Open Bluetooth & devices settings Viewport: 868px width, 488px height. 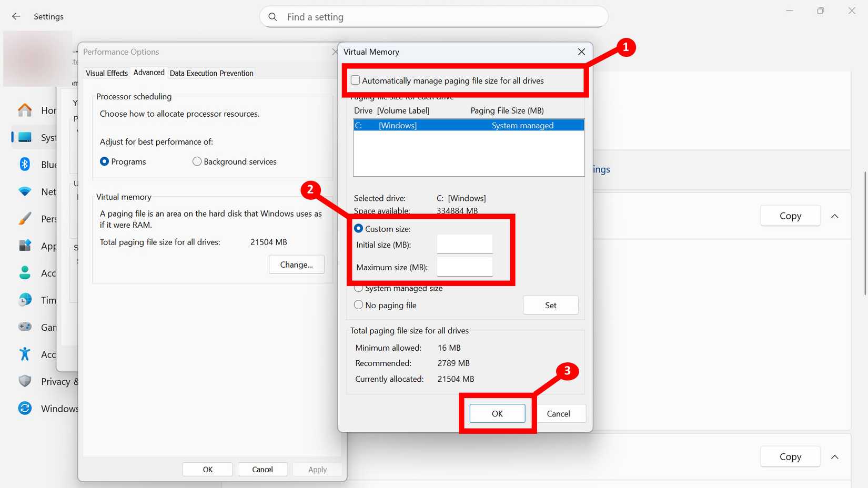[25, 164]
